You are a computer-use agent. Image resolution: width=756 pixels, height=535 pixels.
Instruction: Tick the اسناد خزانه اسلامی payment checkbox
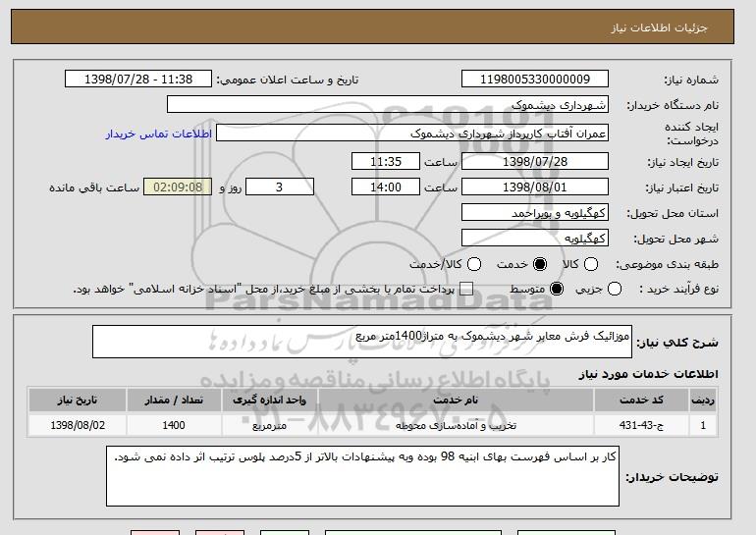tap(465, 289)
